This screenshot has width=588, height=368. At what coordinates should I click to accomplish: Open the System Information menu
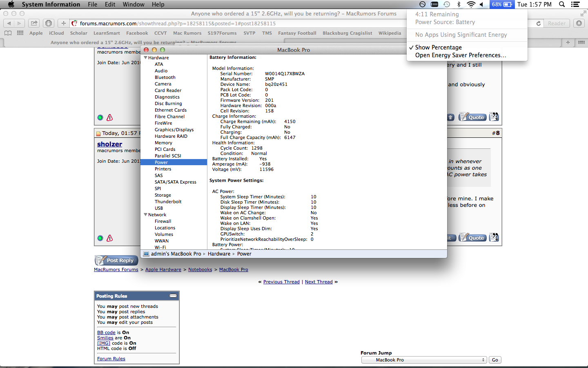tap(51, 4)
